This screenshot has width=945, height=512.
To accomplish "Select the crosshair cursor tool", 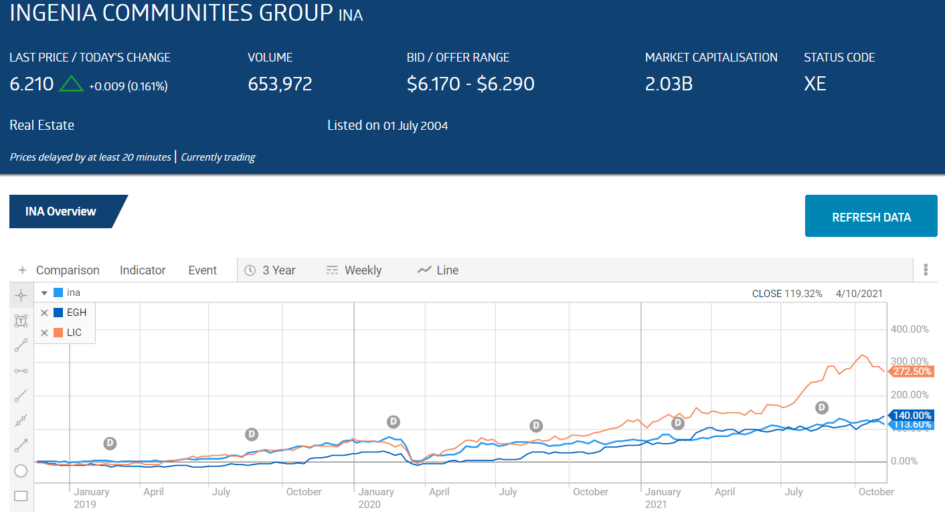I will point(21,295).
